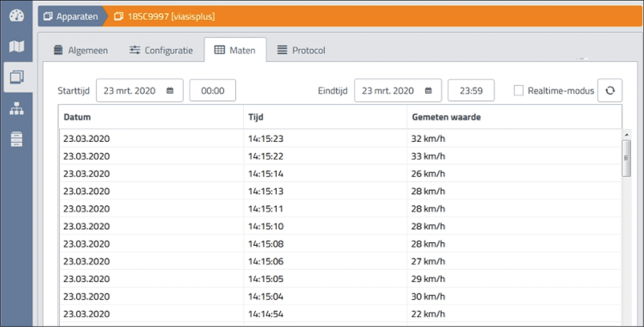Viewport: 644px width, 327px height.
Task: Open the hierarchy tree sidebar icon
Action: [x=17, y=108]
